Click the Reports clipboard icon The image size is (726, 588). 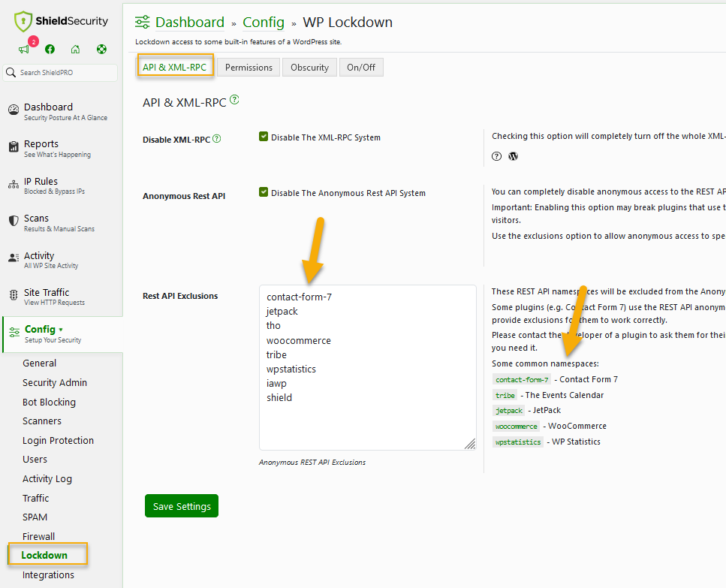[x=14, y=146]
